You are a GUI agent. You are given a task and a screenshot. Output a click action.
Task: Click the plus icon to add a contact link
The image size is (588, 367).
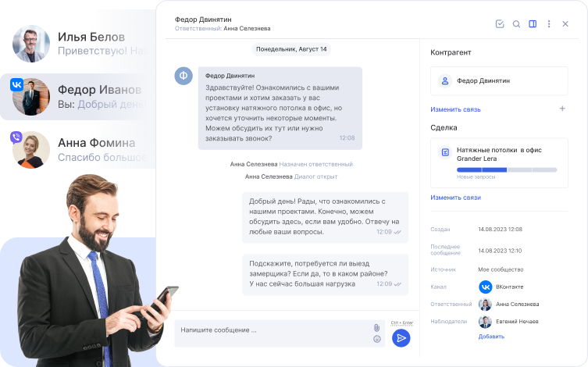click(x=562, y=109)
